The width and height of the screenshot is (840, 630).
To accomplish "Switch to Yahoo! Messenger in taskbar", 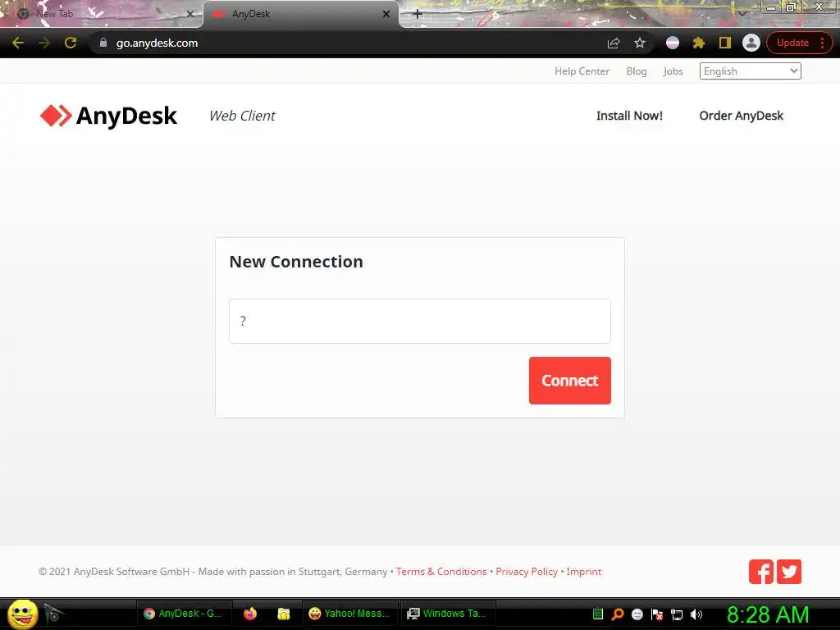I will coord(350,614).
